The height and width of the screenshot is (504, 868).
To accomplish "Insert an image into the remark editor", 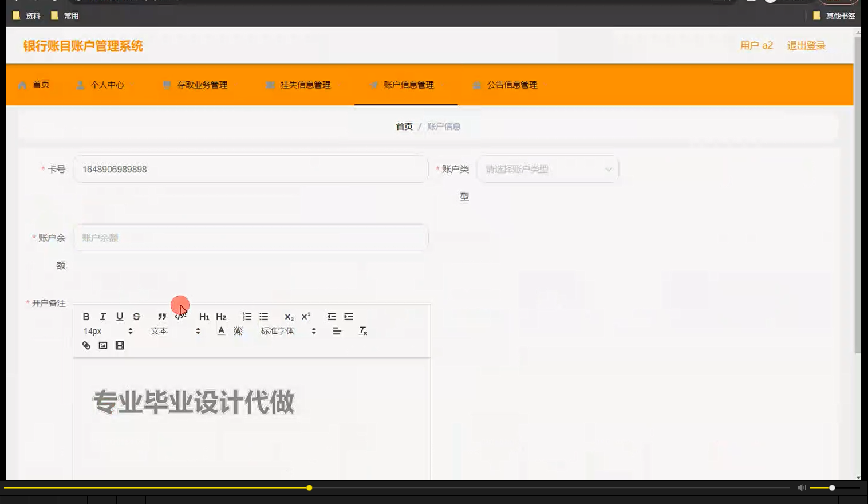I will (103, 345).
